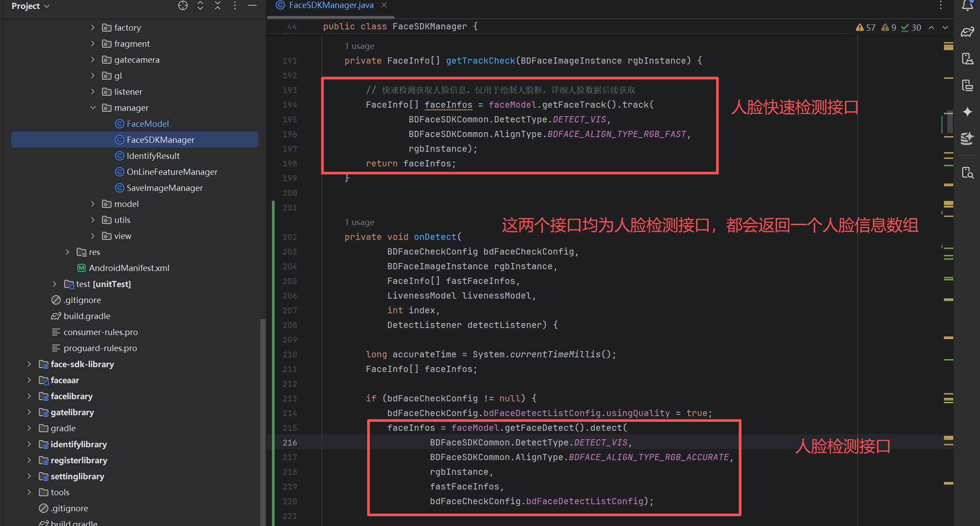Click Collapse All icon in Project panel
Screen dimensions: 980x526
218,6
